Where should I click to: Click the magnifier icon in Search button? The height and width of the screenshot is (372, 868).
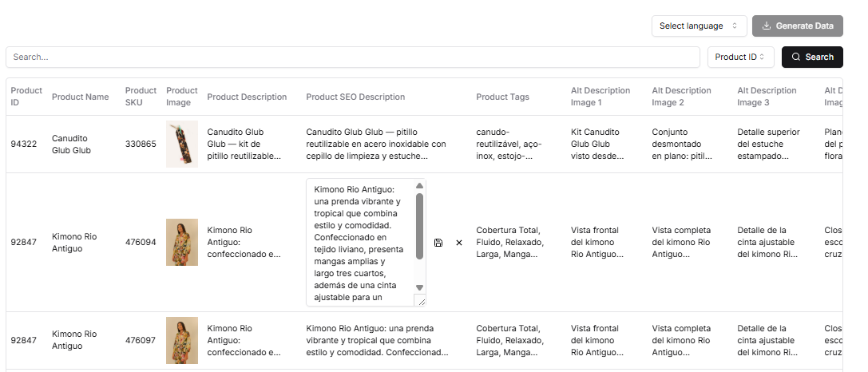pyautogui.click(x=795, y=57)
